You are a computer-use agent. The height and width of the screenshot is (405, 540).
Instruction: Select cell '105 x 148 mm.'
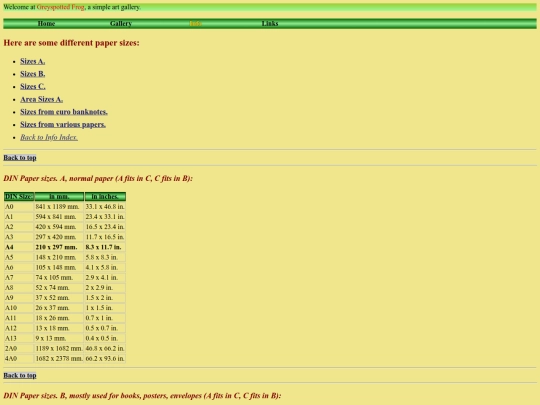(59, 267)
